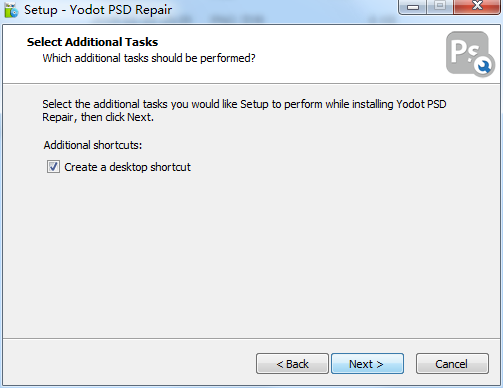Click the "then click Next." text line
503x388 pixels.
point(117,117)
